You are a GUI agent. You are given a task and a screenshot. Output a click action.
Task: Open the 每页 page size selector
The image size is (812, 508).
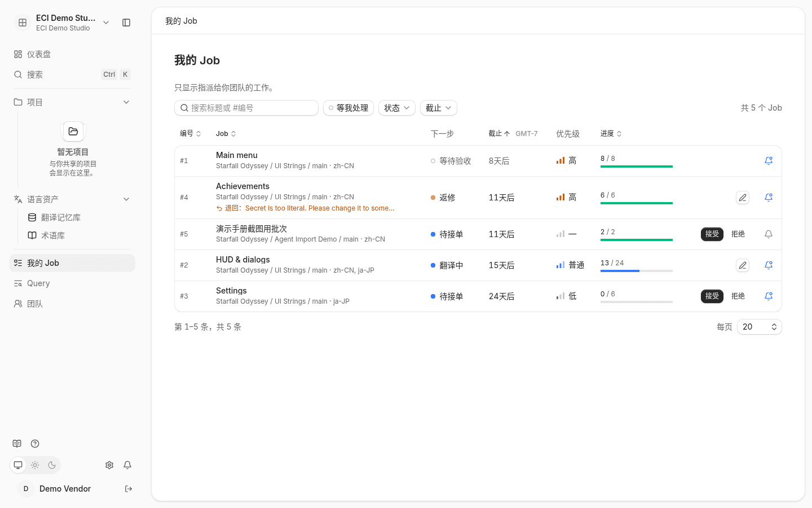[760, 327]
